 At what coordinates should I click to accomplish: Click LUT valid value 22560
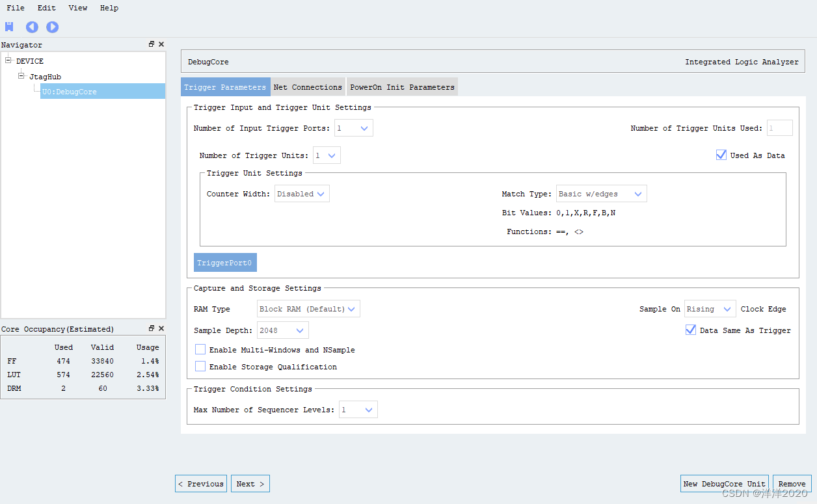coord(102,375)
